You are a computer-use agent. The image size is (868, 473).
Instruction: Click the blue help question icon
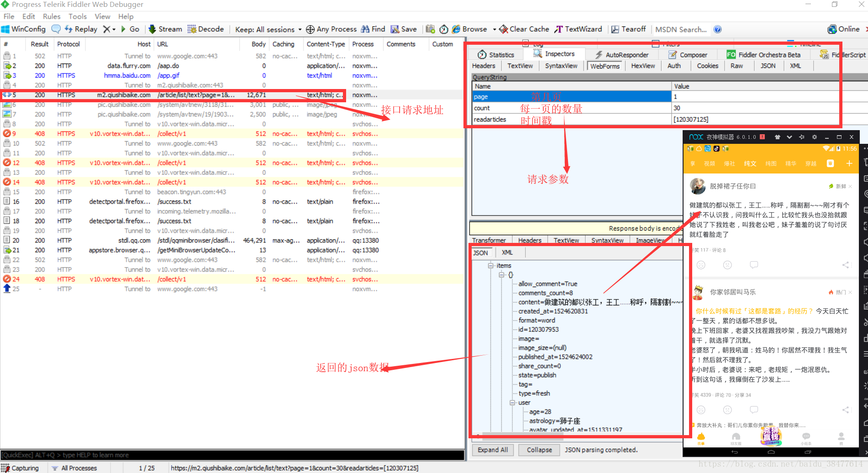point(718,30)
